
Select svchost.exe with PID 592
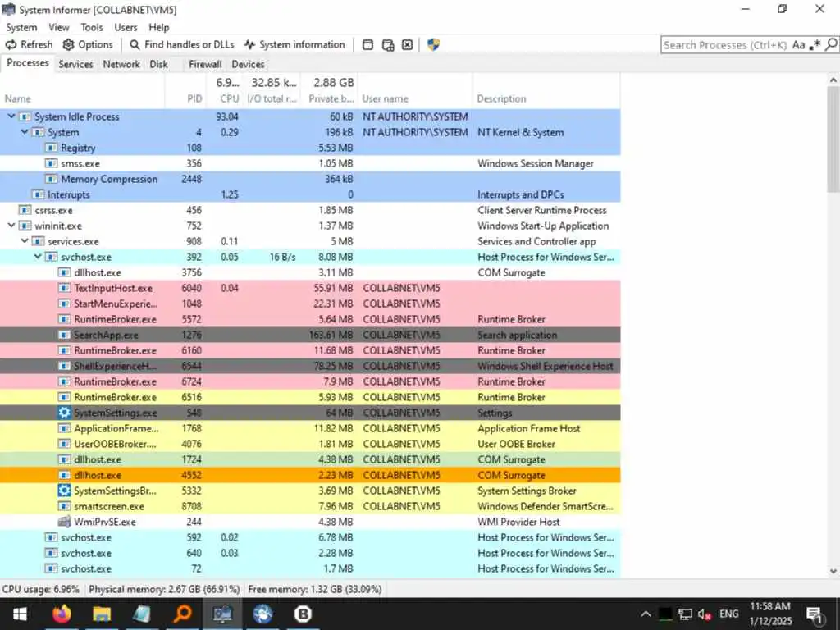point(310,537)
